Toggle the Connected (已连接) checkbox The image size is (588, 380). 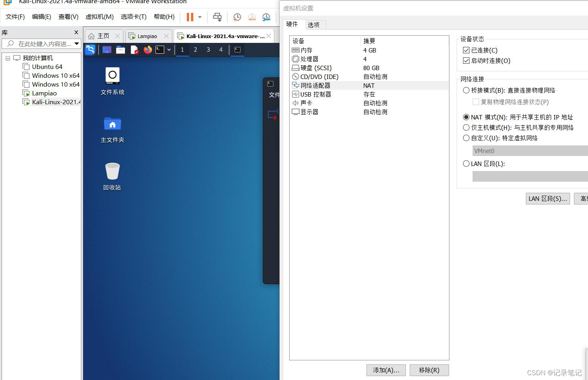(x=466, y=50)
